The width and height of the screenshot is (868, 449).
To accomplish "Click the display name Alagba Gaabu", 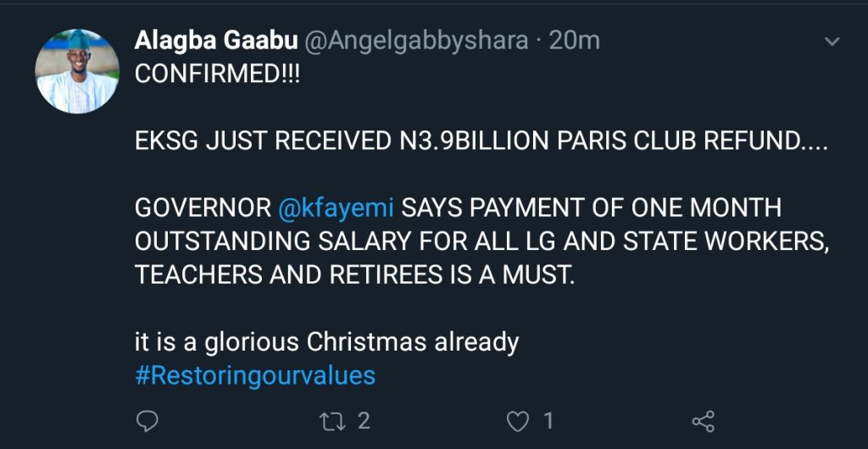I will pyautogui.click(x=214, y=41).
